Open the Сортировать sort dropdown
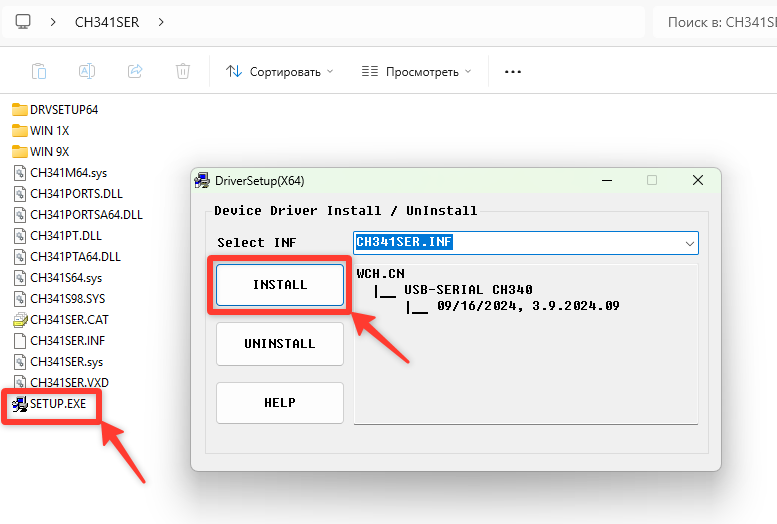This screenshot has height=524, width=777. [x=279, y=72]
